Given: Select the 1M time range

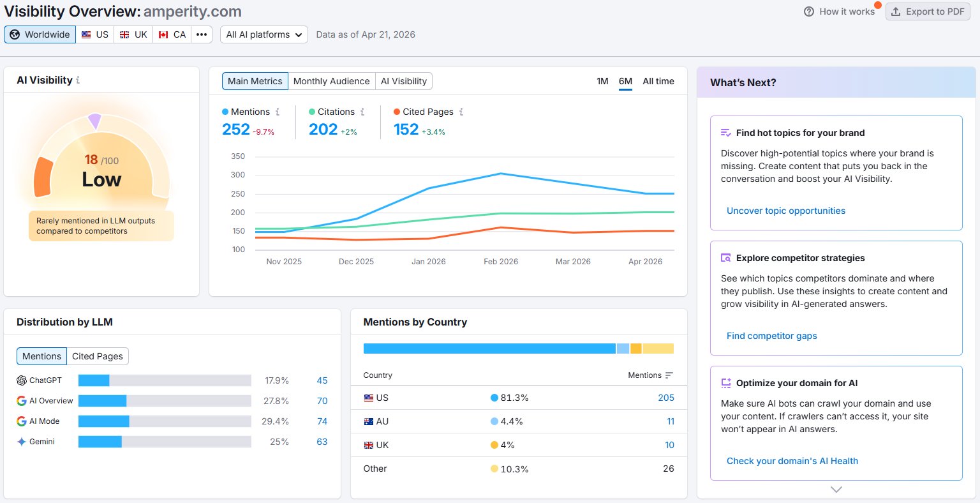Looking at the screenshot, I should [x=602, y=81].
